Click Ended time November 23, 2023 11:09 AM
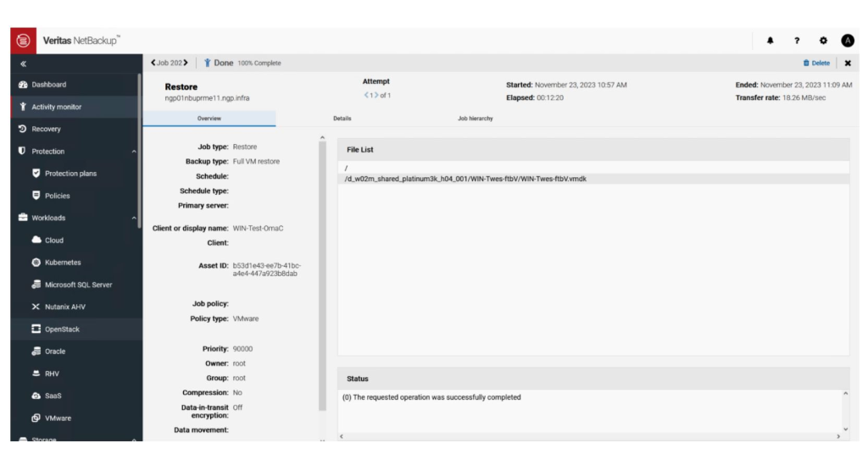 point(806,85)
